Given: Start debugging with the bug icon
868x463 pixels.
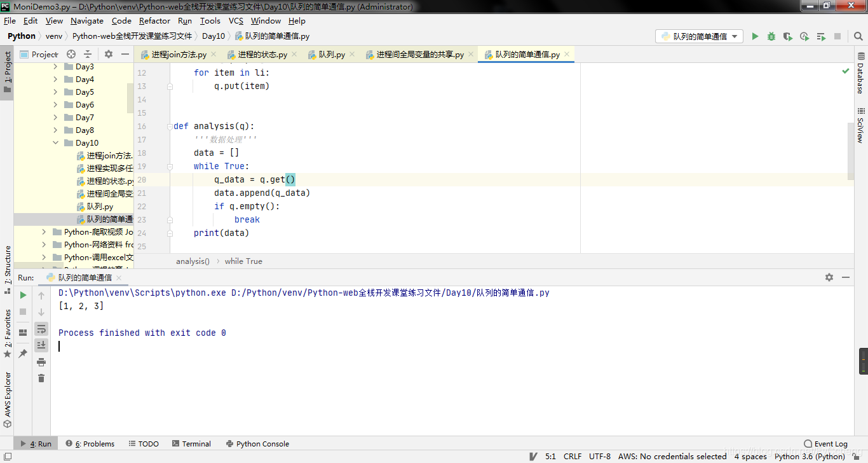Looking at the screenshot, I should coord(771,36).
